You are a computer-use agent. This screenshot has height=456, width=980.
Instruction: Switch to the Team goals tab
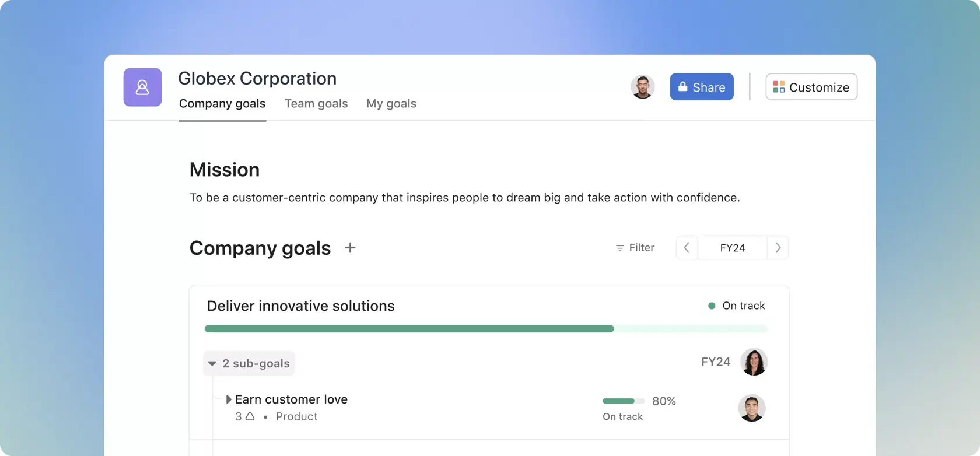316,103
